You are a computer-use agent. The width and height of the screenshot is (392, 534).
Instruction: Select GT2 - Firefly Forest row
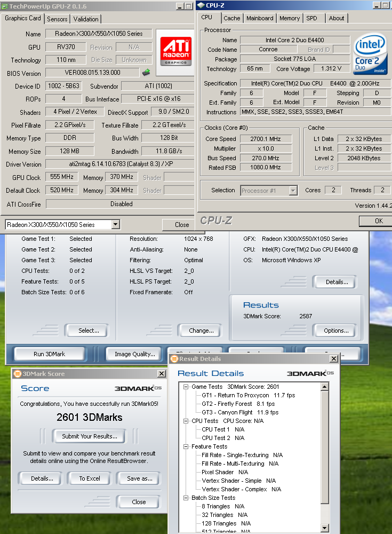pos(238,404)
